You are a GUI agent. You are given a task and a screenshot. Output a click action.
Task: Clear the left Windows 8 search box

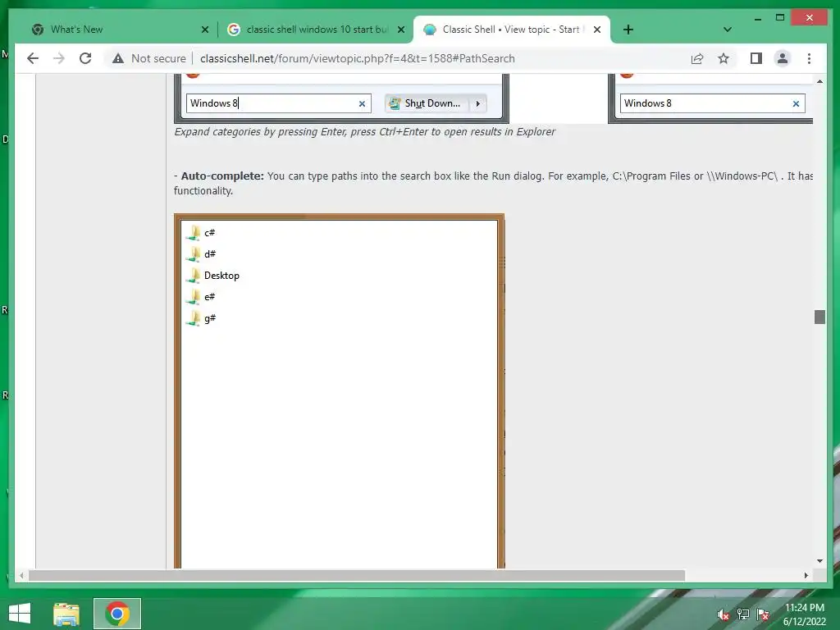coord(362,104)
